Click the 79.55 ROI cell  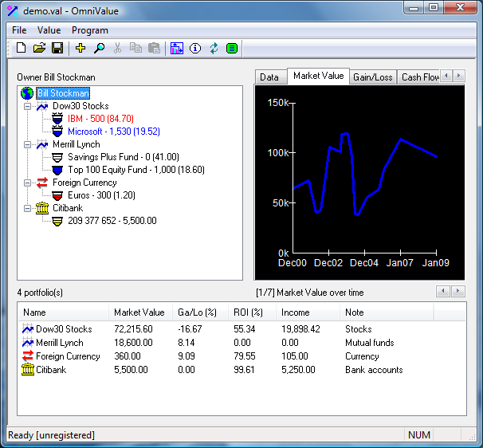click(244, 356)
